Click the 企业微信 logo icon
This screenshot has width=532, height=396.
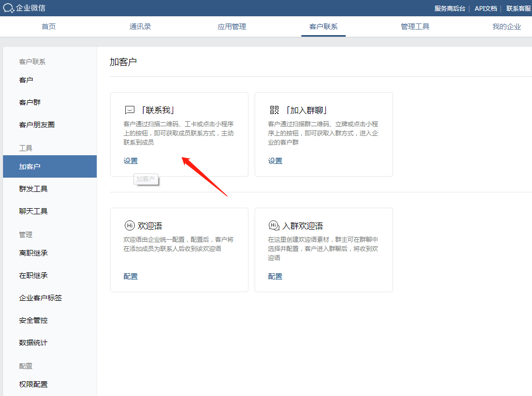coord(9,8)
